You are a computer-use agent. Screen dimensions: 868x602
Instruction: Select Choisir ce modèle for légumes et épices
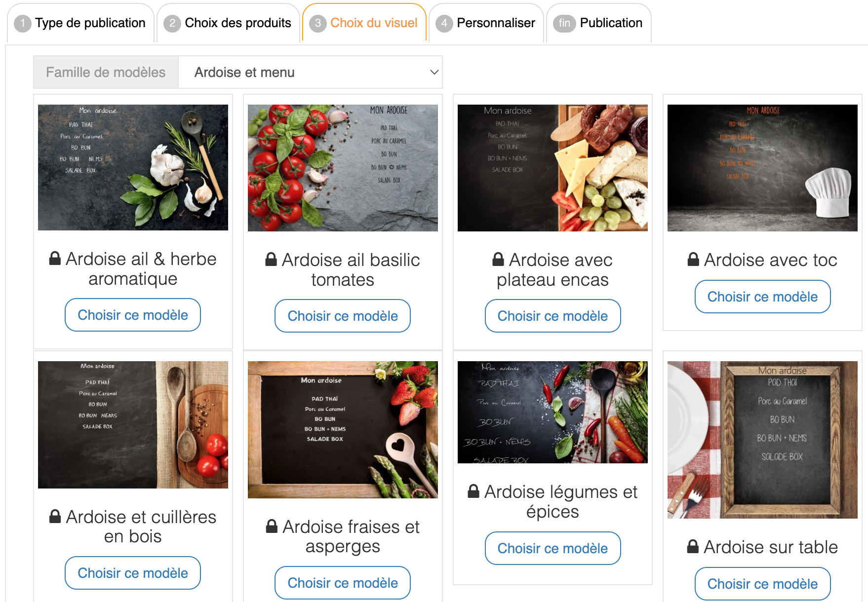(x=552, y=548)
